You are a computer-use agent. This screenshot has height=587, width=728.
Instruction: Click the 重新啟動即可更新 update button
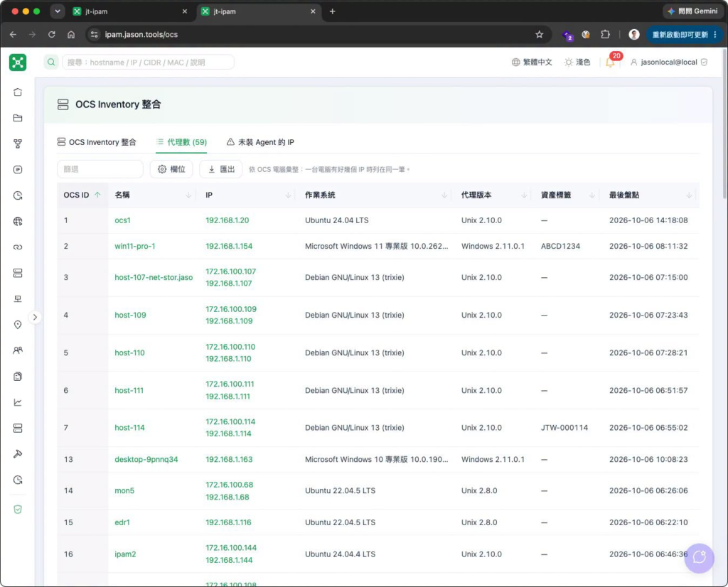point(685,34)
